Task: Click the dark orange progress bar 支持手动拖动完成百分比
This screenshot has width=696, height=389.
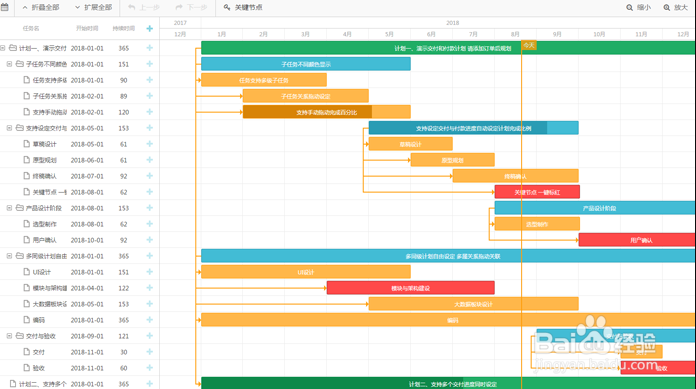Action: [308, 112]
